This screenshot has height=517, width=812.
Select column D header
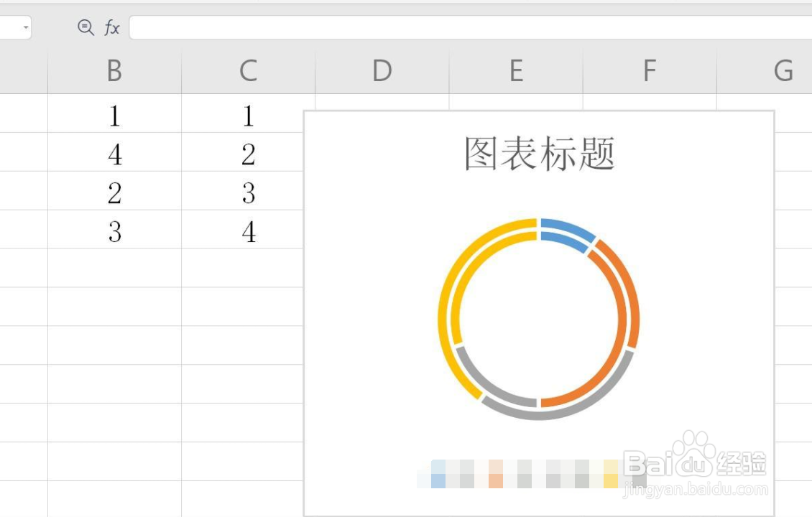[382, 71]
